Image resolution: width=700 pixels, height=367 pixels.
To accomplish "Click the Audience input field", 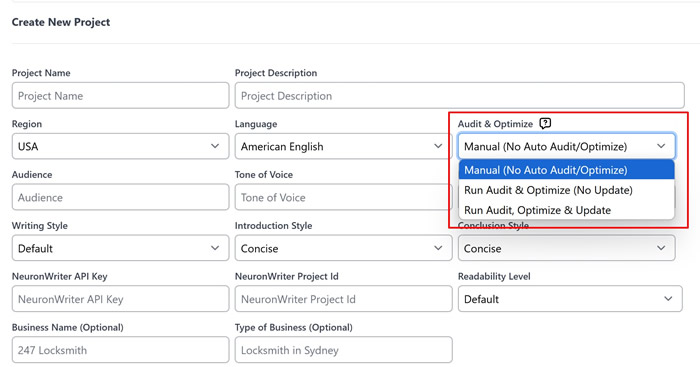I will point(121,197).
